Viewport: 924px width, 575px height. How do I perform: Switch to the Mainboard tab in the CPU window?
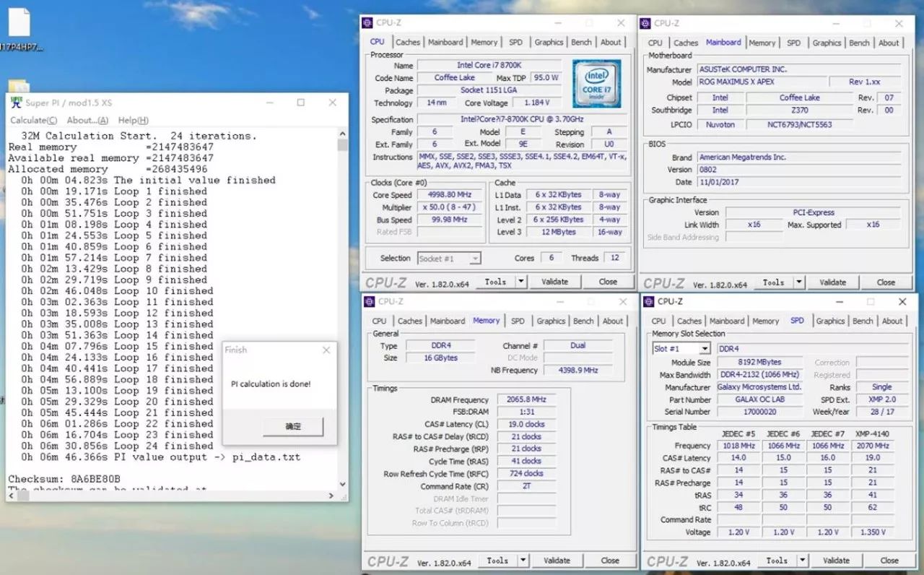pos(445,42)
